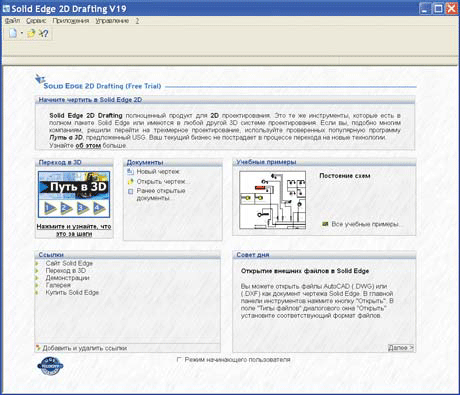Open the schematic tutorial thumbnail

(x=273, y=200)
